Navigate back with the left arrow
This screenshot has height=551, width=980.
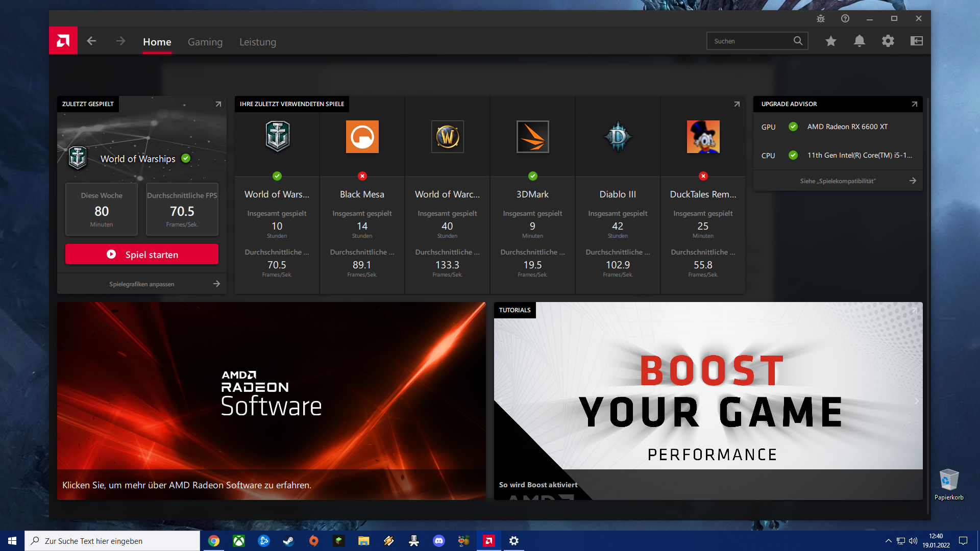pos(92,41)
